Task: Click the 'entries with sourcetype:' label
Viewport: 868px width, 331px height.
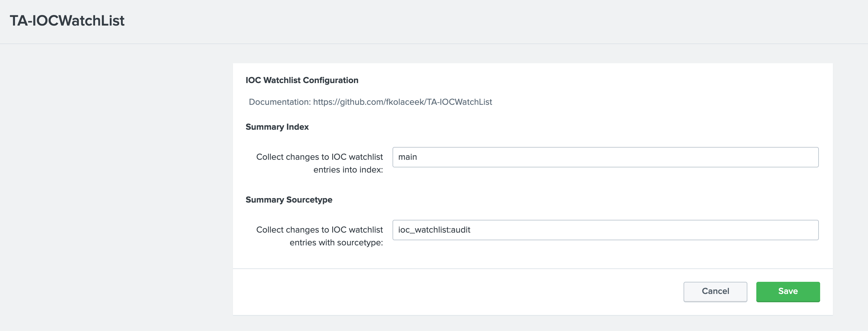Action: [336, 242]
